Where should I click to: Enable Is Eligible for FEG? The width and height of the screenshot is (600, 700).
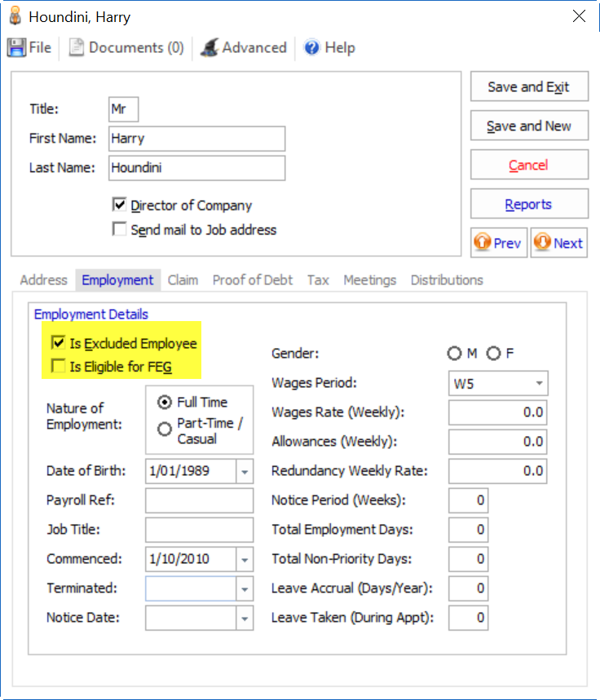coord(59,367)
